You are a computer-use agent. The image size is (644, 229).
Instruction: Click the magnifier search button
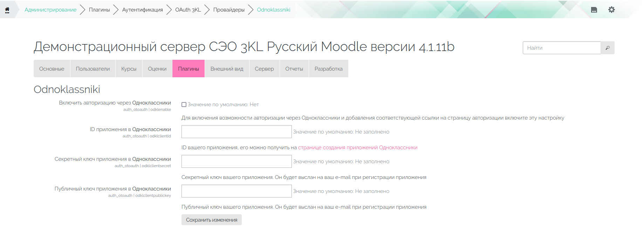(608, 48)
